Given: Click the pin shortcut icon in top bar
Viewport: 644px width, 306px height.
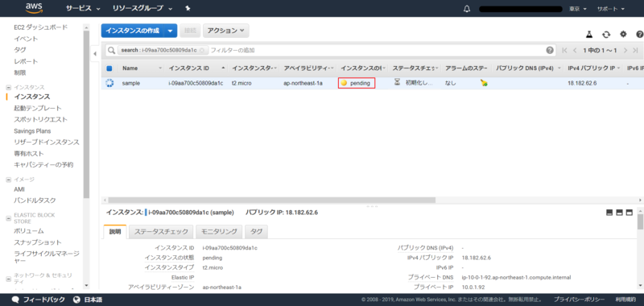Looking at the screenshot, I should [x=188, y=8].
